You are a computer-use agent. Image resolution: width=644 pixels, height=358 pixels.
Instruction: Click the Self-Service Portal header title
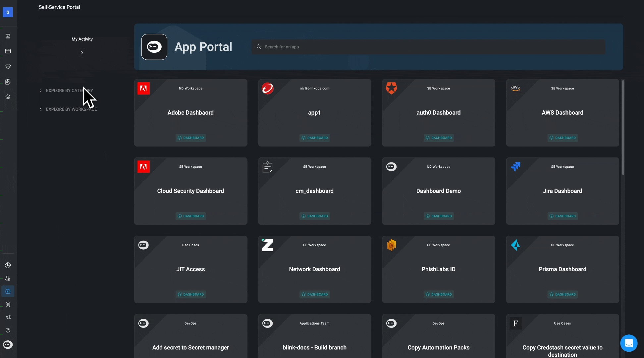(59, 7)
